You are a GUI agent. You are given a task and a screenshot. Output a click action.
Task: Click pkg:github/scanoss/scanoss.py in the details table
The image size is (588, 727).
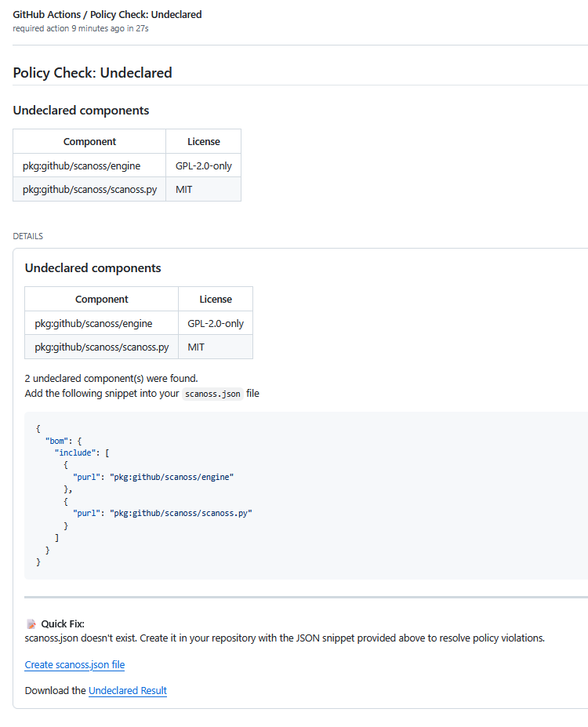pos(102,347)
